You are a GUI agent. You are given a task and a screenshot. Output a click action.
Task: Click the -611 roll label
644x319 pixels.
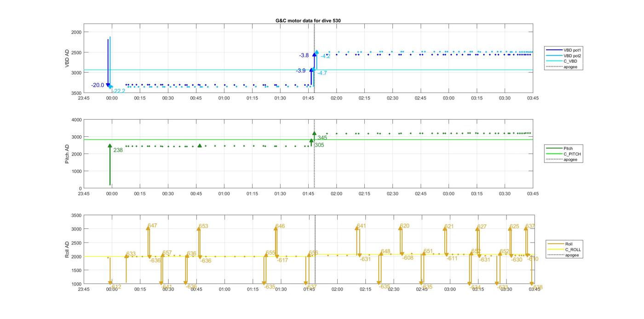pos(452,258)
